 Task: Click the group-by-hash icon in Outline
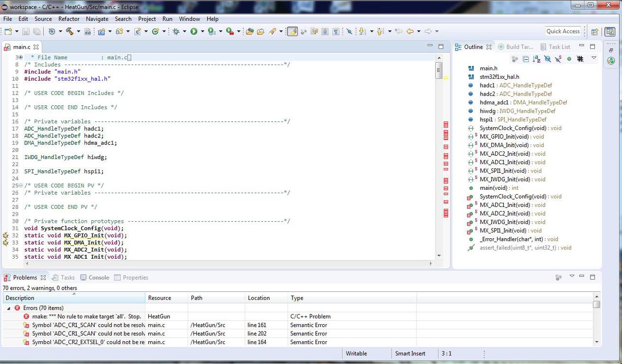580,59
